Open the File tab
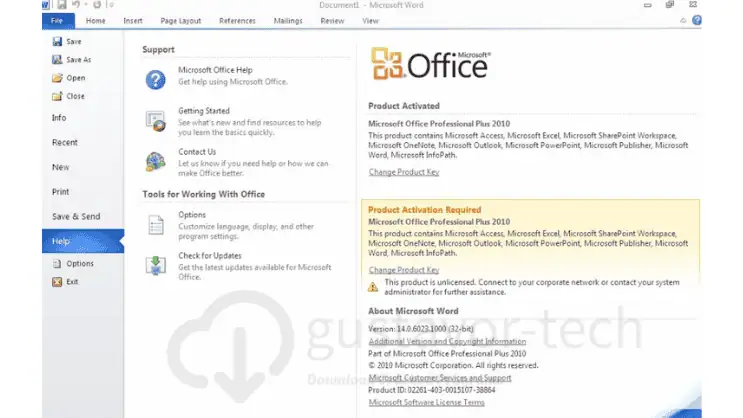This screenshot has height=418, width=743. [58, 21]
